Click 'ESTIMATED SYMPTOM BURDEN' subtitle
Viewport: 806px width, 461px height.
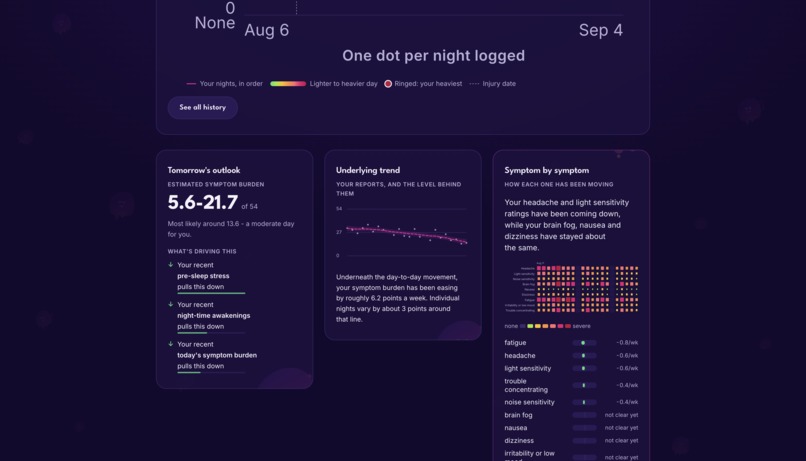pyautogui.click(x=215, y=185)
